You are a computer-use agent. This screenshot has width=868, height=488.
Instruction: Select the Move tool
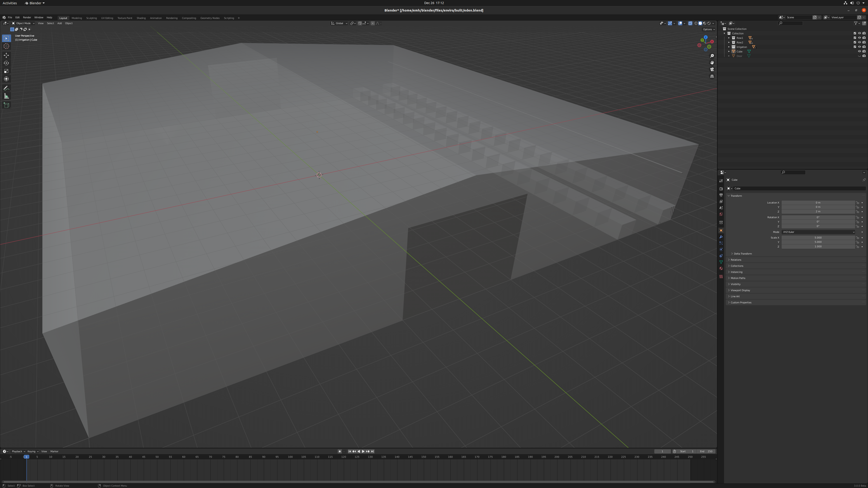[6, 55]
